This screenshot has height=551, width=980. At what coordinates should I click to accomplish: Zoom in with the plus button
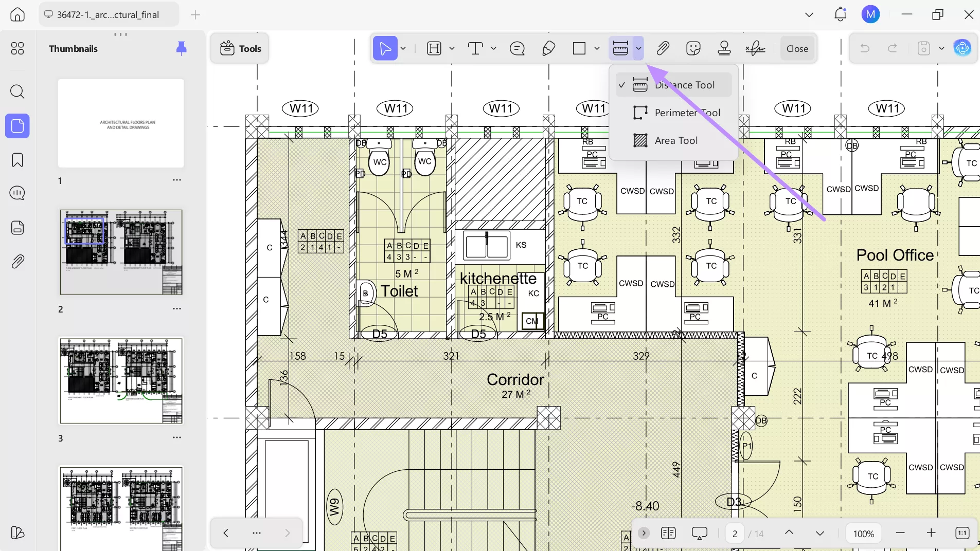931,533
